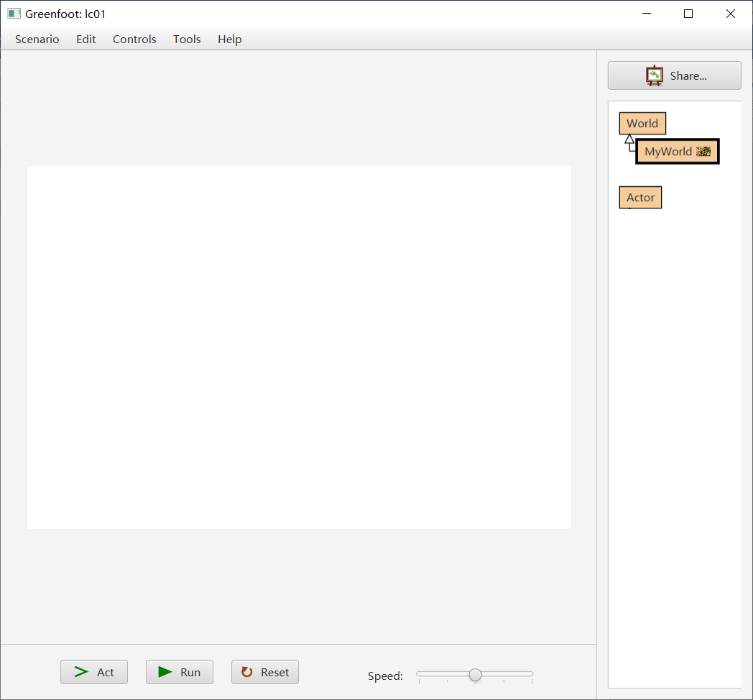Select the MyWorld class label

click(668, 152)
